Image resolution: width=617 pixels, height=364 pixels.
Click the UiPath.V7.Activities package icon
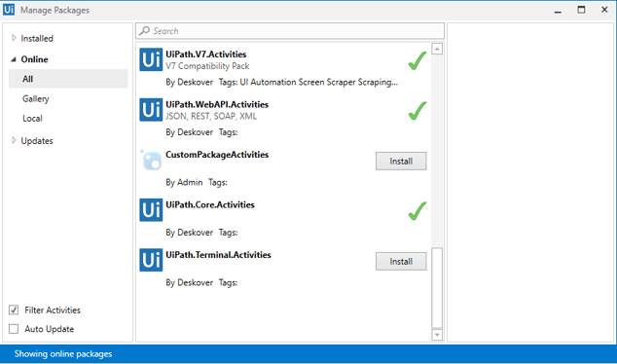(x=151, y=59)
